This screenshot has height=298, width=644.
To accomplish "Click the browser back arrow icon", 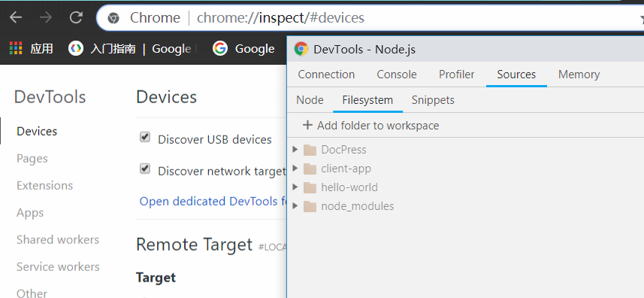I will [16, 17].
